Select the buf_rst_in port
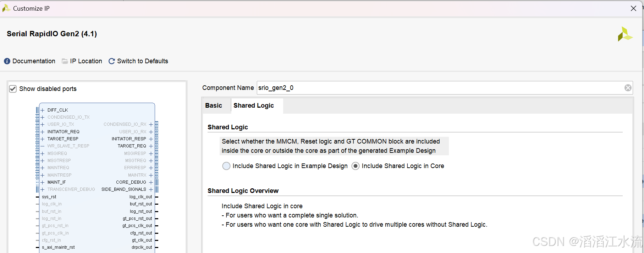 click(51, 211)
